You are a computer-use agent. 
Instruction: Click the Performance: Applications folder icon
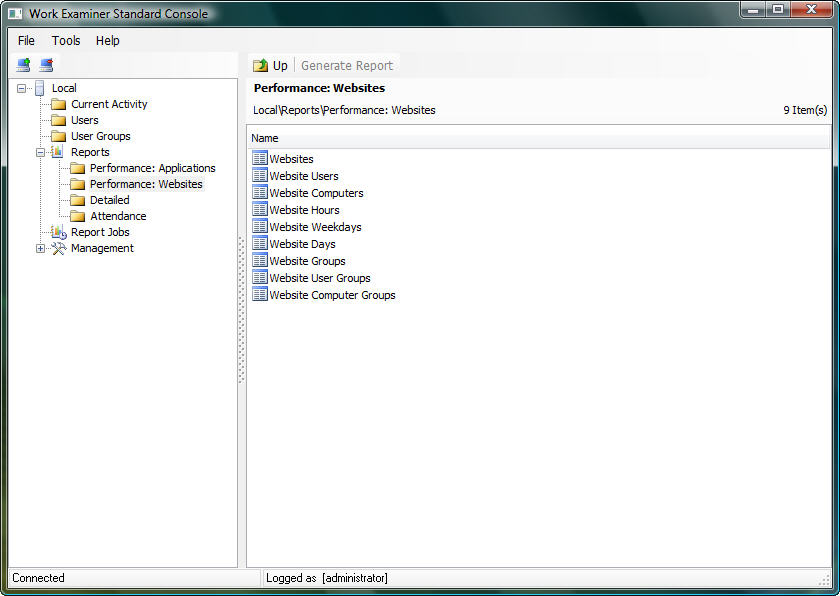tap(78, 169)
